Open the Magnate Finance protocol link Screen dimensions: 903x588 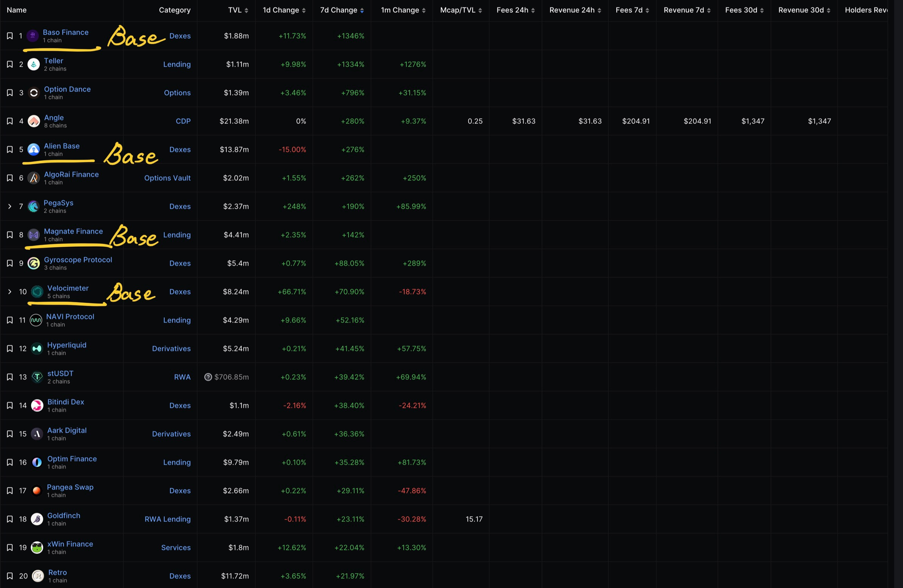73,231
